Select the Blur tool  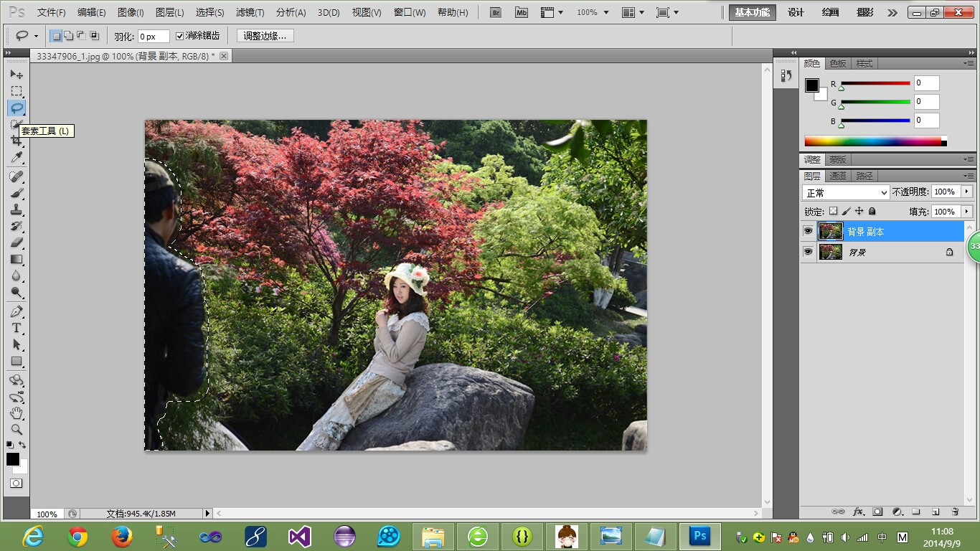17,275
